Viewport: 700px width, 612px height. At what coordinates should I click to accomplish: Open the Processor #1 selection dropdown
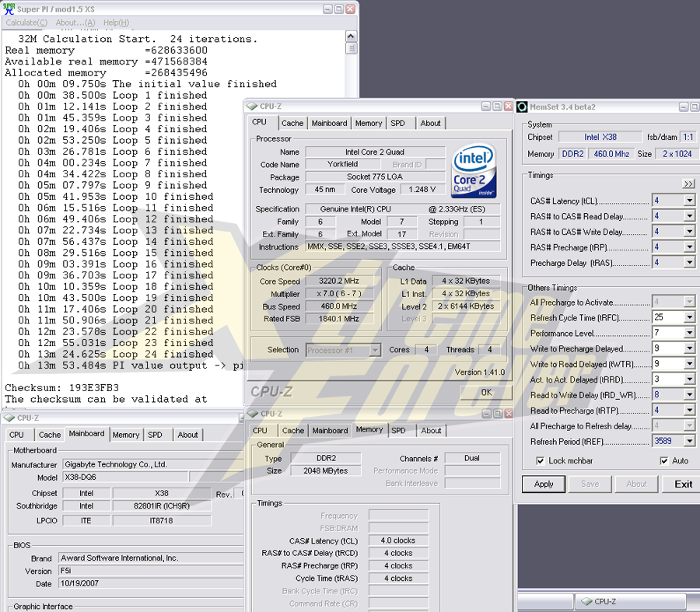click(376, 351)
